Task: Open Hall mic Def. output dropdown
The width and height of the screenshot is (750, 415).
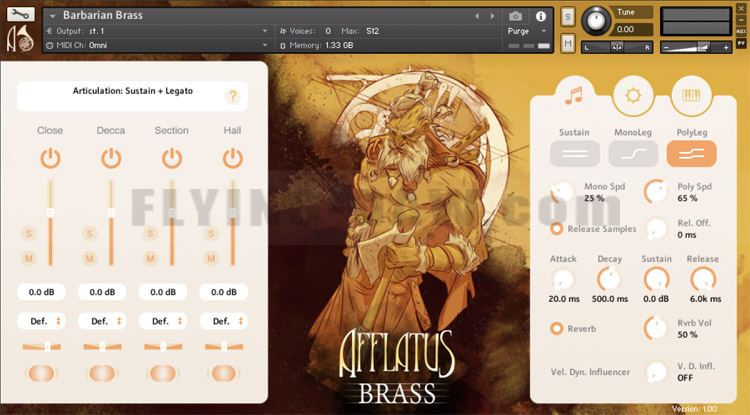Action: coord(224,321)
